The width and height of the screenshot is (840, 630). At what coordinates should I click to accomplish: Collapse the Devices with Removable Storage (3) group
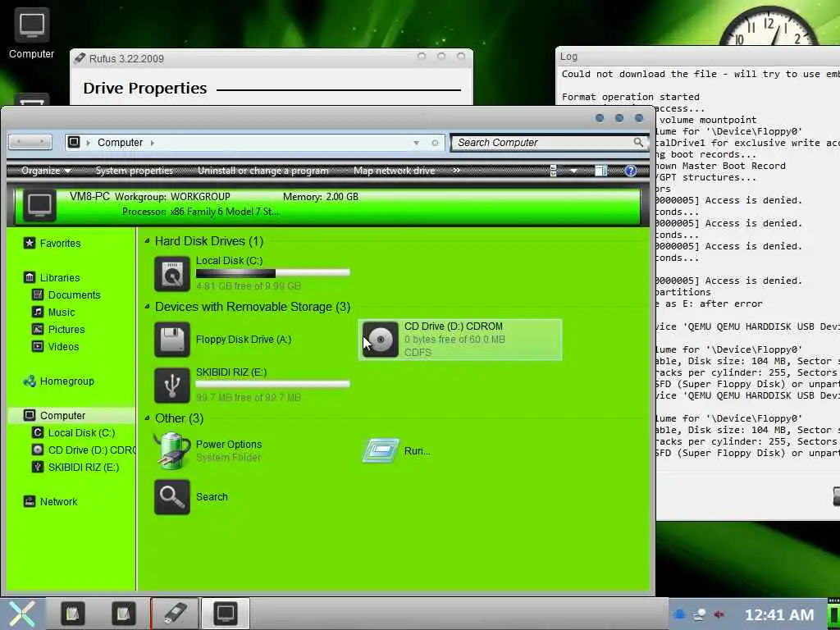(x=148, y=307)
